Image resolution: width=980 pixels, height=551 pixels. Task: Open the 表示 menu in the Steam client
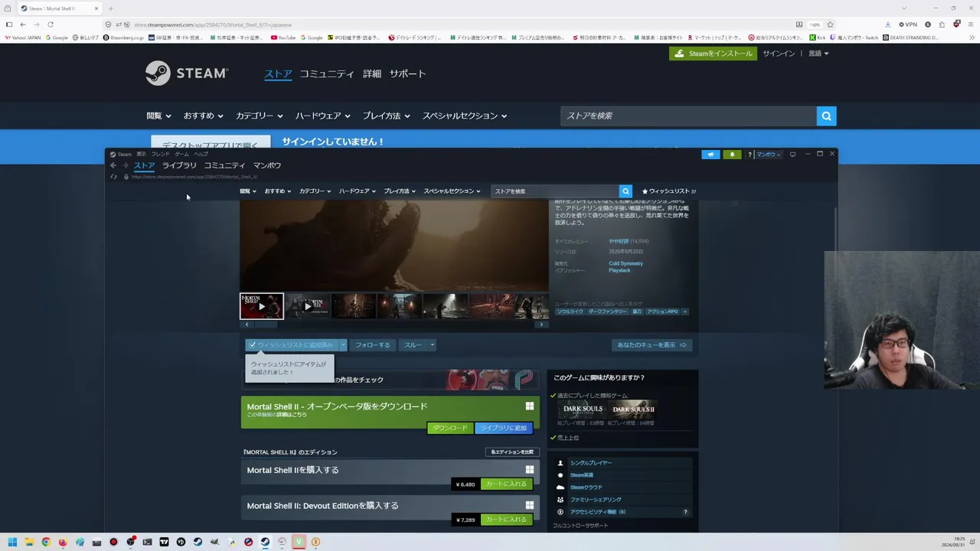[141, 154]
